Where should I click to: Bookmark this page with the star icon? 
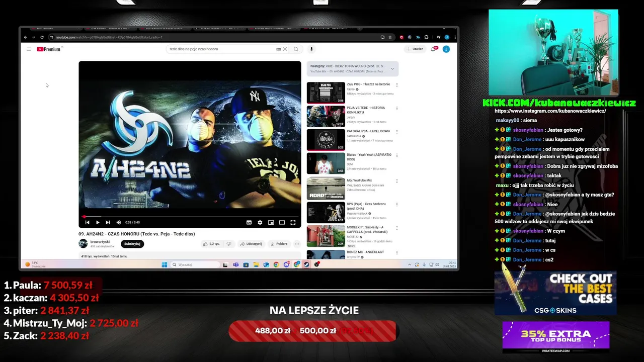(390, 37)
